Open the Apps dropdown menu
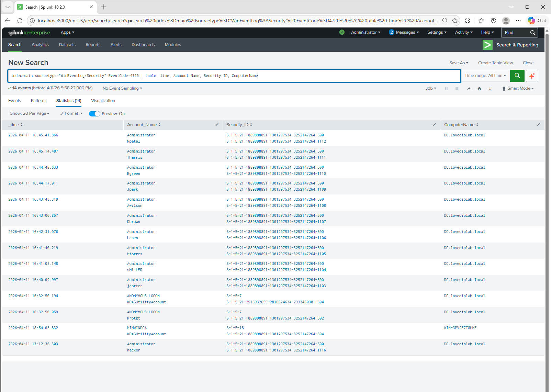Viewport: 551px width, 392px height. [68, 32]
